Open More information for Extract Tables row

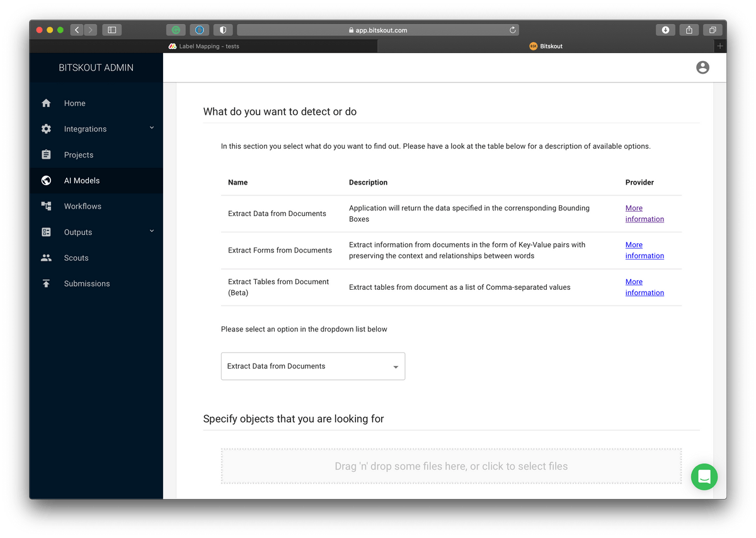(x=644, y=287)
